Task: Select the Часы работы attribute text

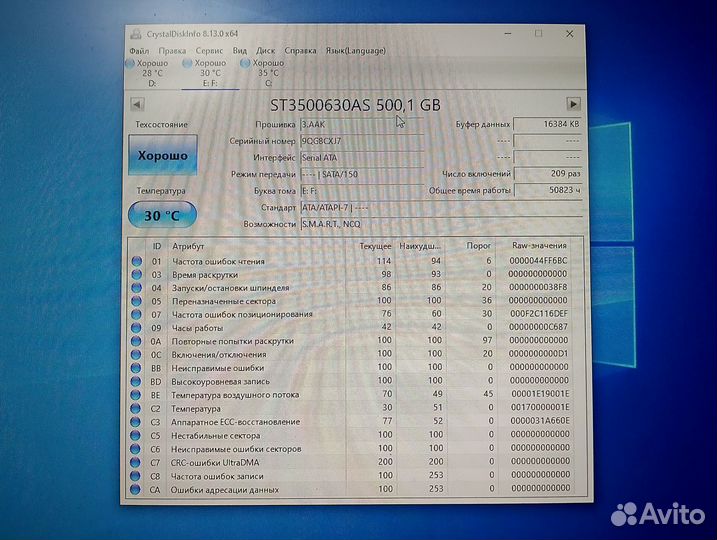Action: (x=197, y=328)
